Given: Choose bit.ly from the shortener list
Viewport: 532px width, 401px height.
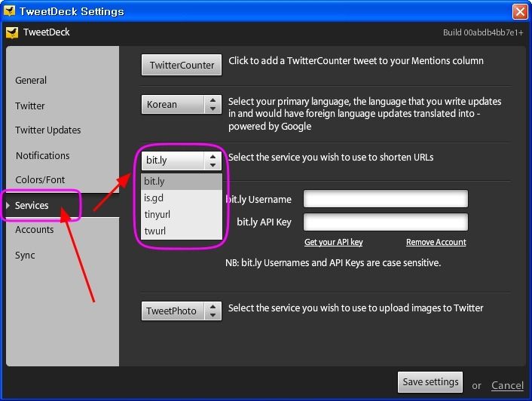Looking at the screenshot, I should click(182, 182).
